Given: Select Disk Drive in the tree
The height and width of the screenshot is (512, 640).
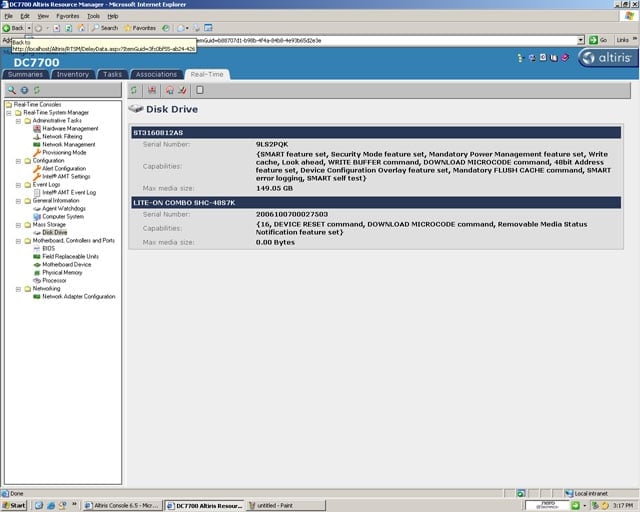Looking at the screenshot, I should tap(55, 232).
